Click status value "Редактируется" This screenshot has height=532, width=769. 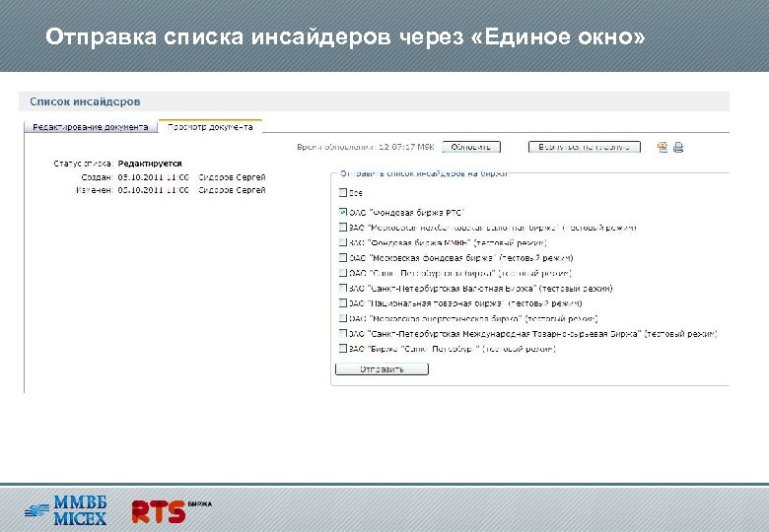pyautogui.click(x=150, y=164)
